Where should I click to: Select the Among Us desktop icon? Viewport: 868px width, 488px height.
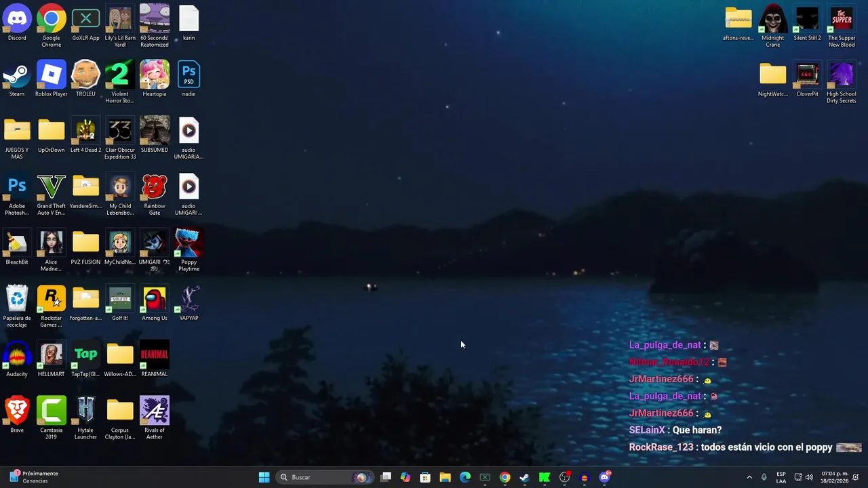155,303
